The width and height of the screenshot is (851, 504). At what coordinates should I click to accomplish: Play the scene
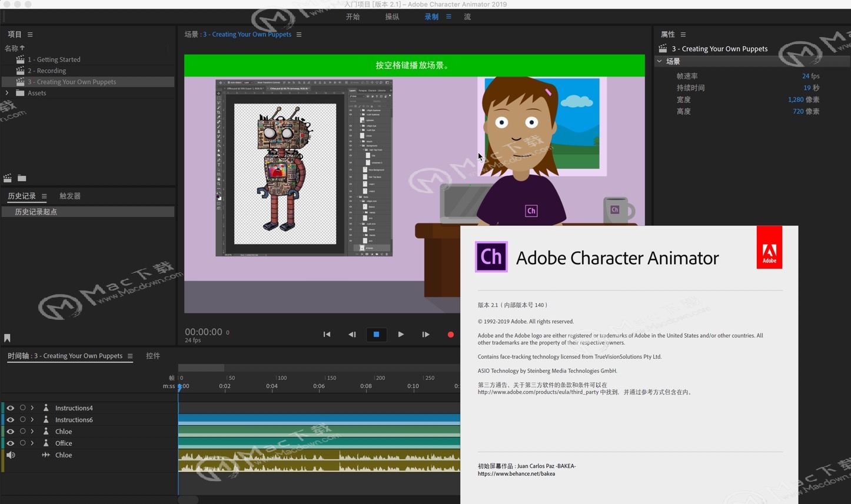click(x=401, y=334)
